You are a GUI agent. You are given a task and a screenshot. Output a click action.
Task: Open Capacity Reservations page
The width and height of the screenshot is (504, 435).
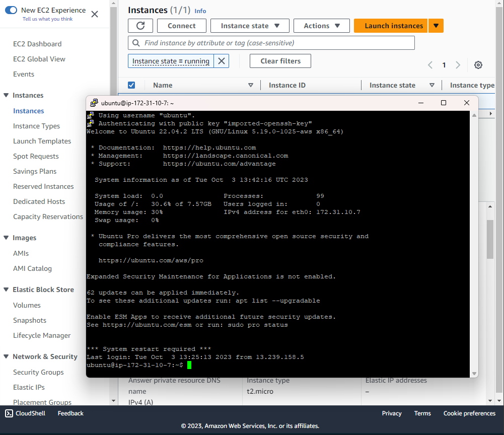pos(48,216)
